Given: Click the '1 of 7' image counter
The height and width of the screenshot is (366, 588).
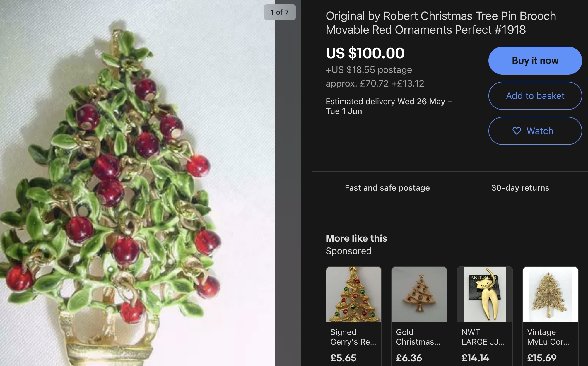Looking at the screenshot, I should tap(280, 12).
